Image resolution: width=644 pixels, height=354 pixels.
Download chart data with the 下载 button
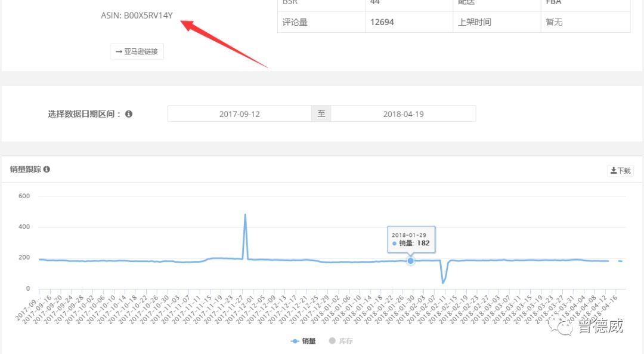coord(620,171)
